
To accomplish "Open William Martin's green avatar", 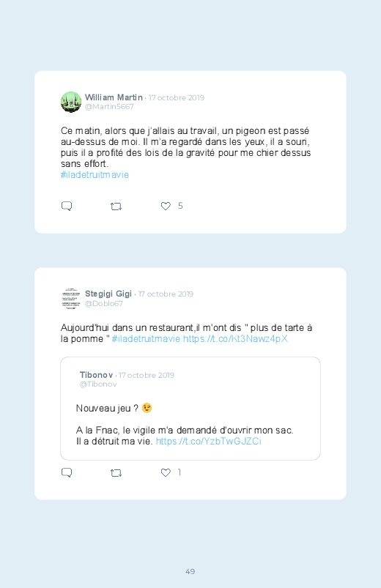I will (71, 102).
